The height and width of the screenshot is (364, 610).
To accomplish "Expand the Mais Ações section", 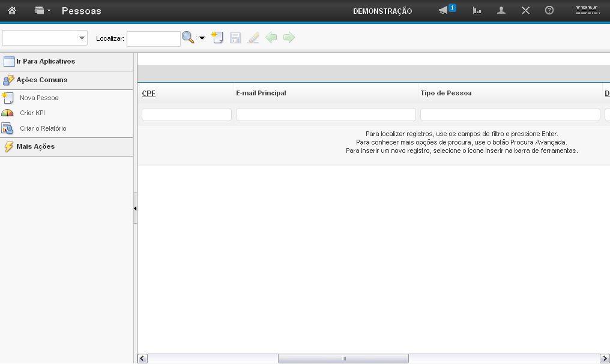I will 35,146.
